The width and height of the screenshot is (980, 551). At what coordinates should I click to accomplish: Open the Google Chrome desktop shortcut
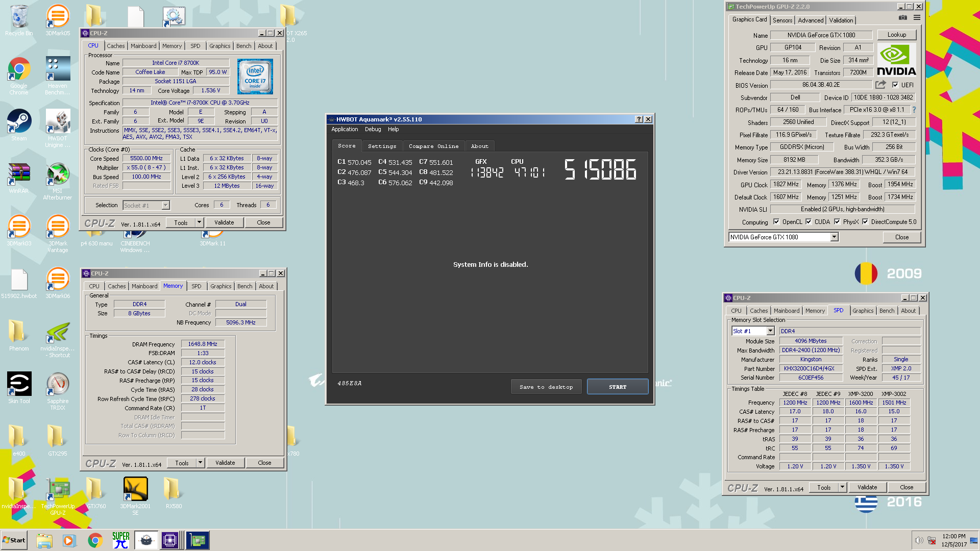(x=19, y=76)
